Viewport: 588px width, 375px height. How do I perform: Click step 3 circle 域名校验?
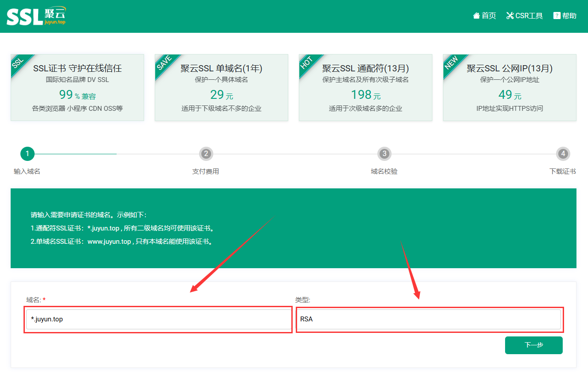[x=384, y=154]
